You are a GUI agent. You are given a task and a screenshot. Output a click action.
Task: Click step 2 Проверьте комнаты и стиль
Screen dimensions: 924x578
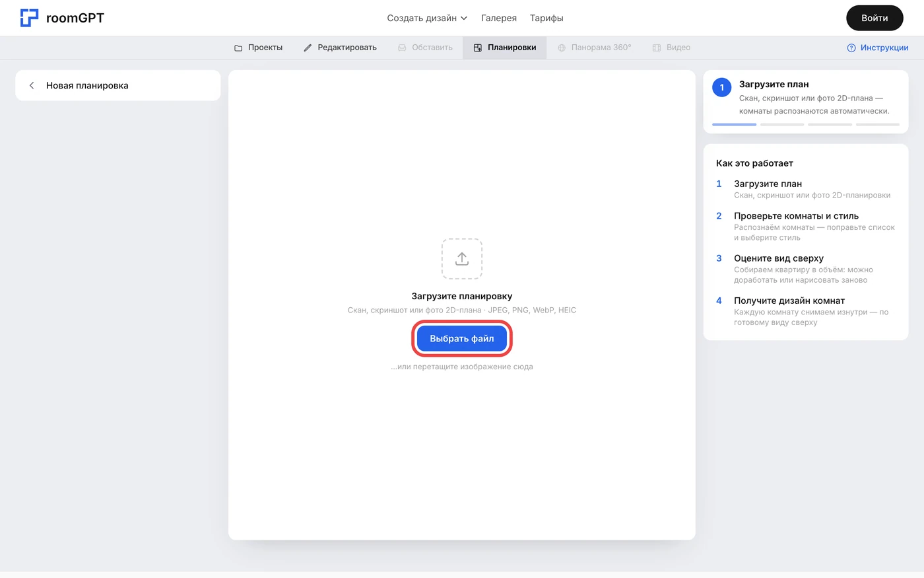(806, 227)
